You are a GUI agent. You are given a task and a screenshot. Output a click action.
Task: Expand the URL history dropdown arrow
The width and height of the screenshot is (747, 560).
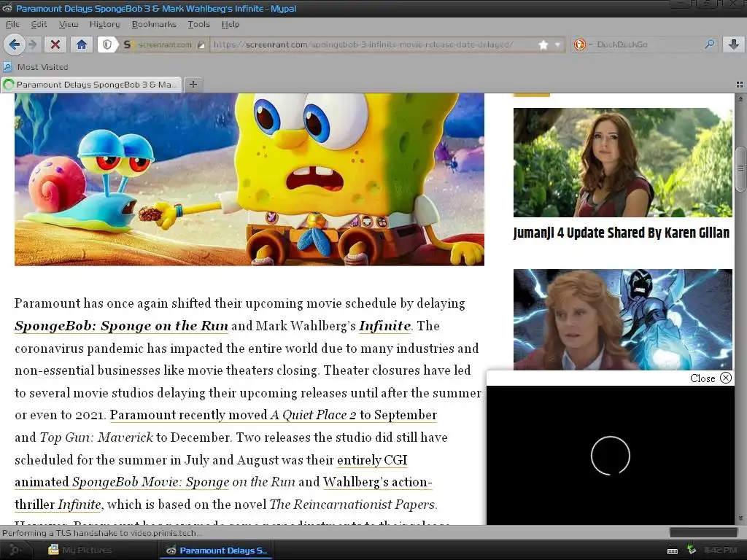[557, 44]
